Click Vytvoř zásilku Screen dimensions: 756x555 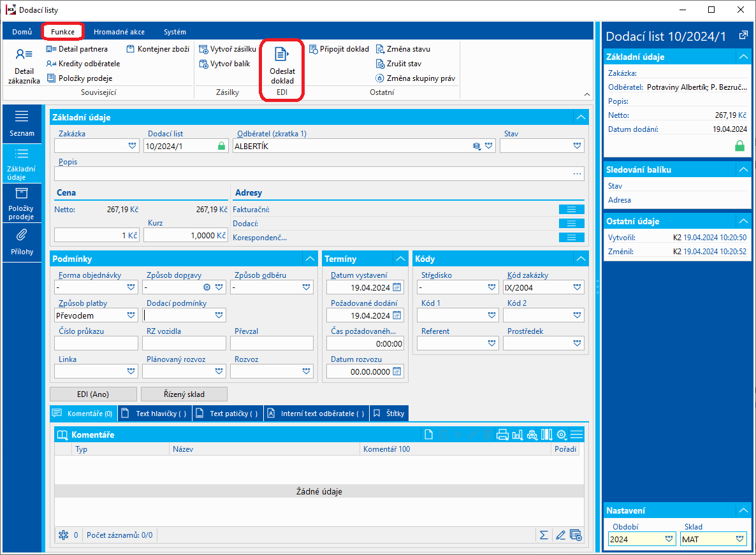(x=228, y=49)
